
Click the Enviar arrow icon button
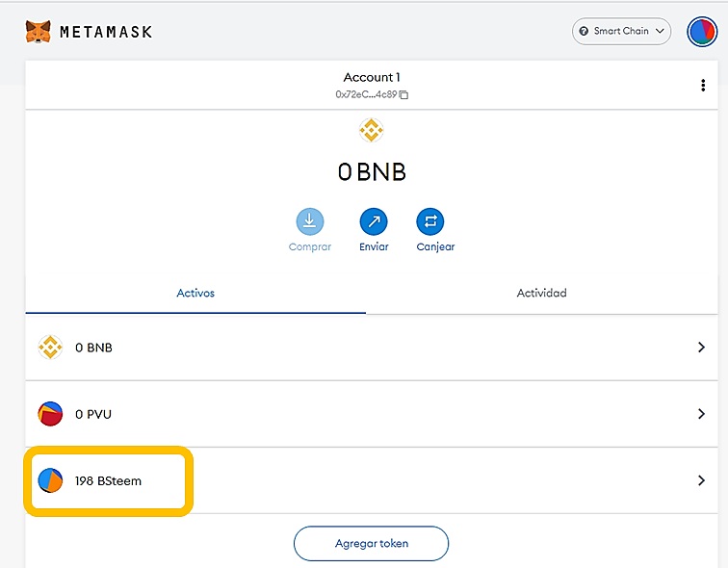(374, 221)
